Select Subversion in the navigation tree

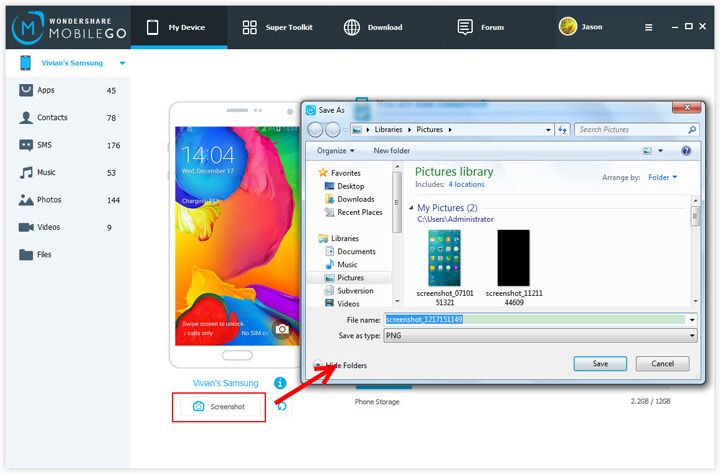point(349,291)
